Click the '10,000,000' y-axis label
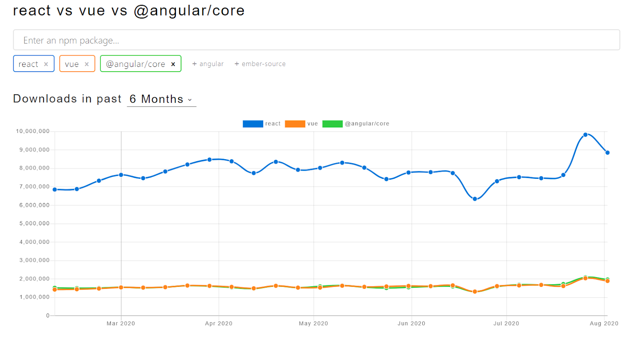This screenshot has height=338, width=644. (x=33, y=131)
